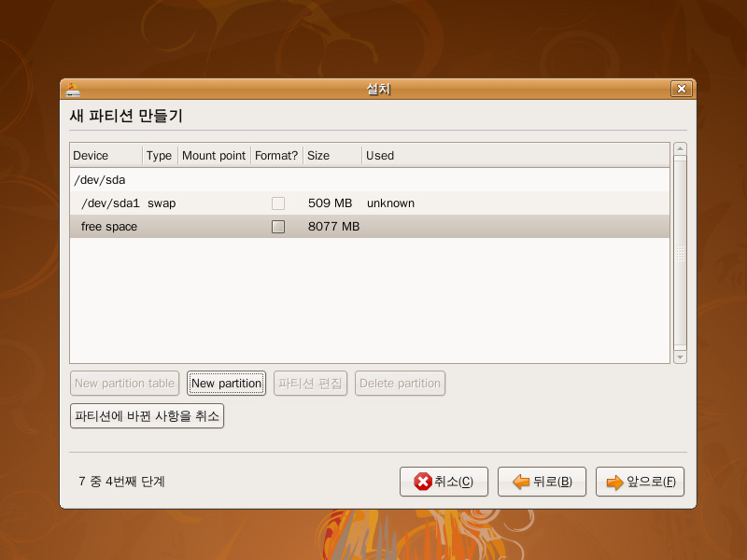Viewport: 747px width, 560px height.
Task: Toggle Format checkbox for free space row
Action: point(278,227)
